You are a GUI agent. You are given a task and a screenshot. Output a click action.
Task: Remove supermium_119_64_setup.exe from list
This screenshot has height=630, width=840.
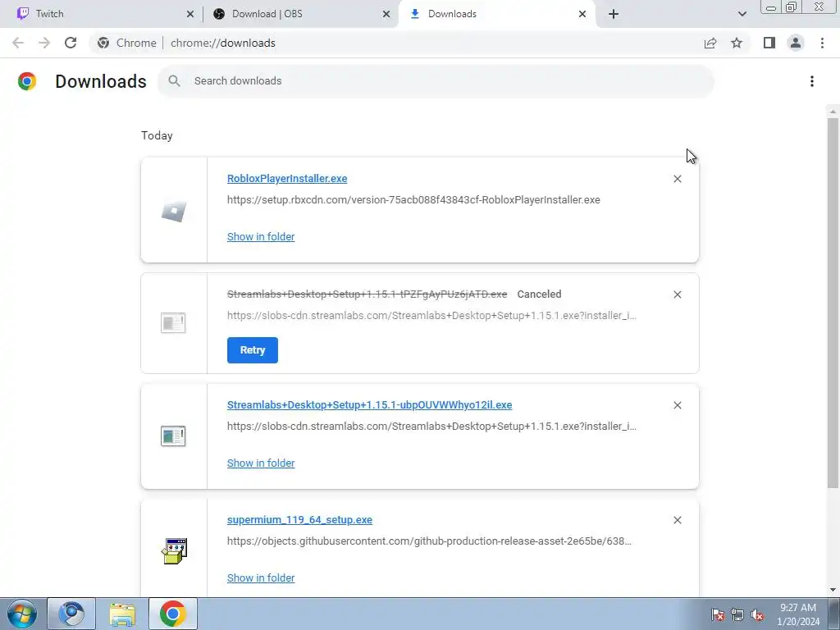coord(677,520)
